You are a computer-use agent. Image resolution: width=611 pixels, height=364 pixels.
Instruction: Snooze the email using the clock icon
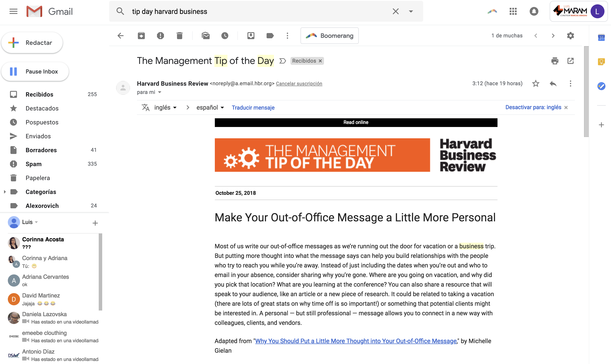(225, 36)
